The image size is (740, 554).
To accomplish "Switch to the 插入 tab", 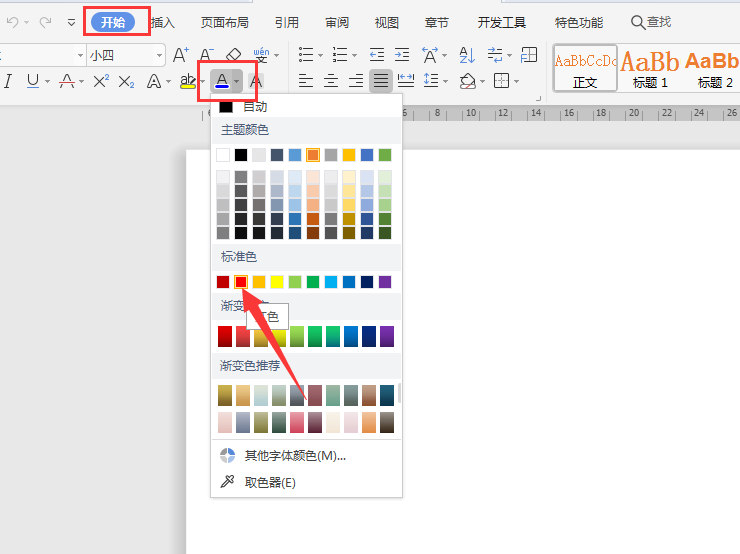I will (162, 22).
